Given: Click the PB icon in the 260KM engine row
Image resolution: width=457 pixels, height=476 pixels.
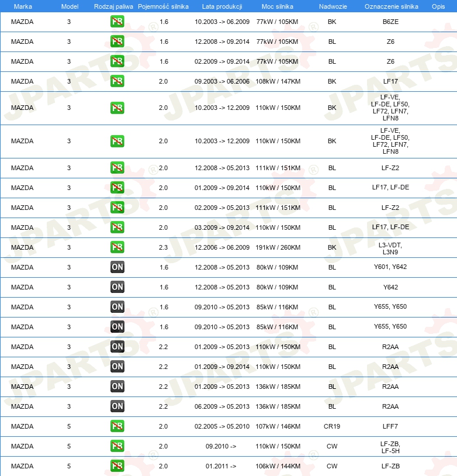Looking at the screenshot, I should (x=117, y=247).
